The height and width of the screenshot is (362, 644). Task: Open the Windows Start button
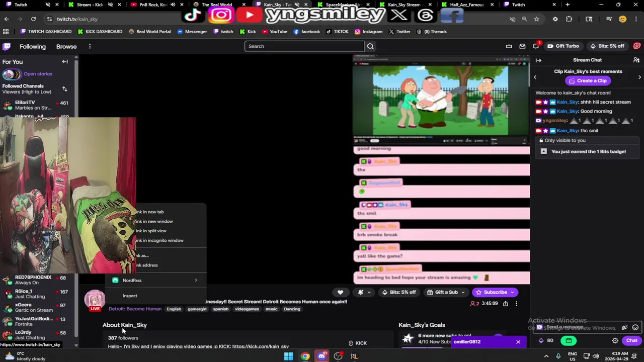[288, 356]
